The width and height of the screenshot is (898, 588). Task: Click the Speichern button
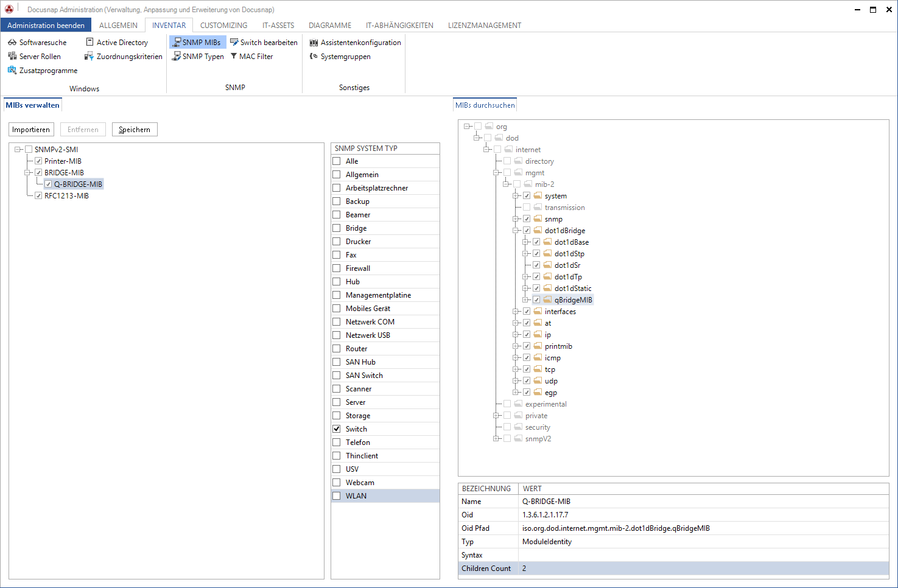[135, 130]
